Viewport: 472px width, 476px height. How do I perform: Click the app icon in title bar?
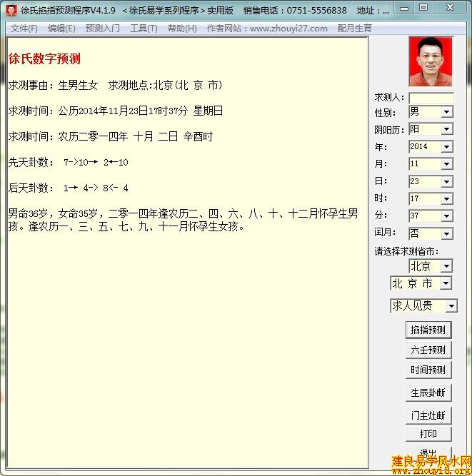pos(11,11)
